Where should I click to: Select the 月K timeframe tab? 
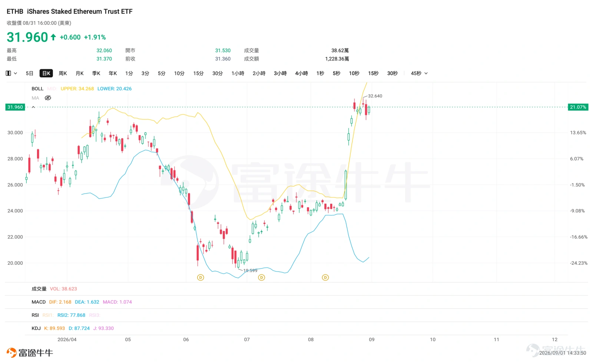tap(80, 73)
